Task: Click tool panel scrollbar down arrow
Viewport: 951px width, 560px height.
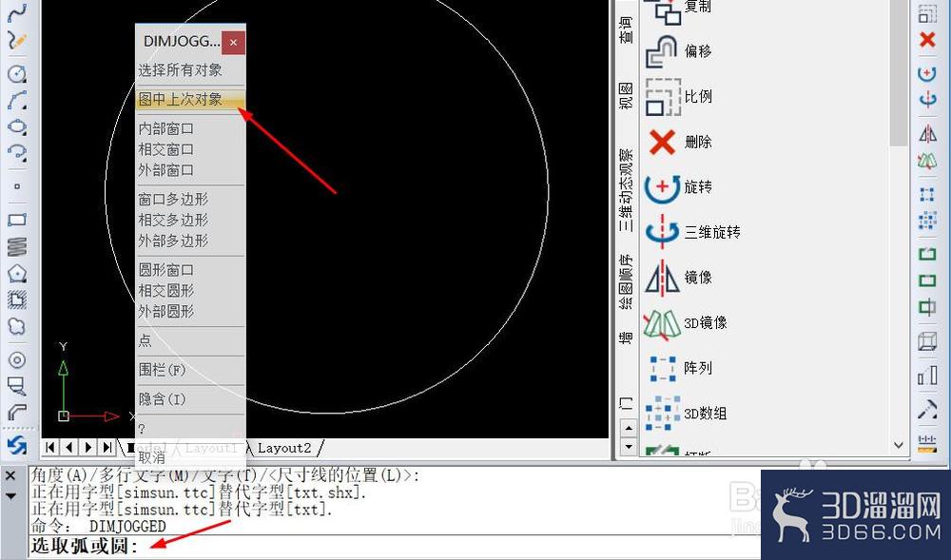Action: pyautogui.click(x=899, y=445)
